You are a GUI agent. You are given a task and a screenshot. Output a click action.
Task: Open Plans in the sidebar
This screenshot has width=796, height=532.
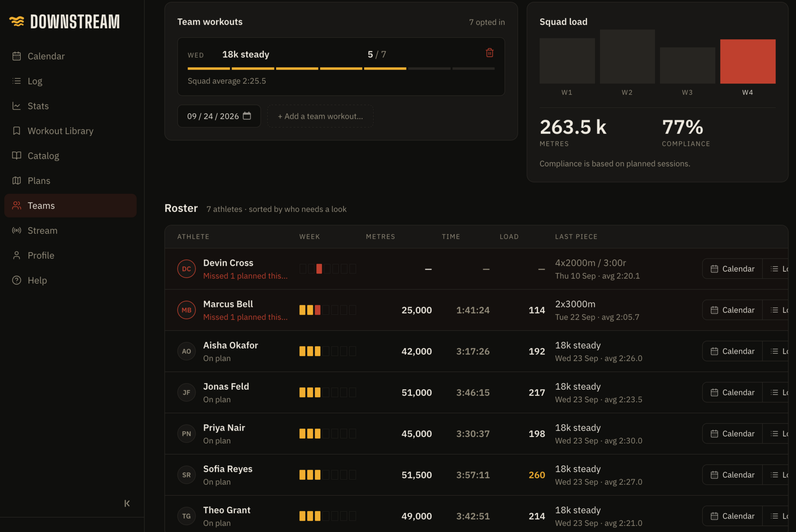point(70,180)
